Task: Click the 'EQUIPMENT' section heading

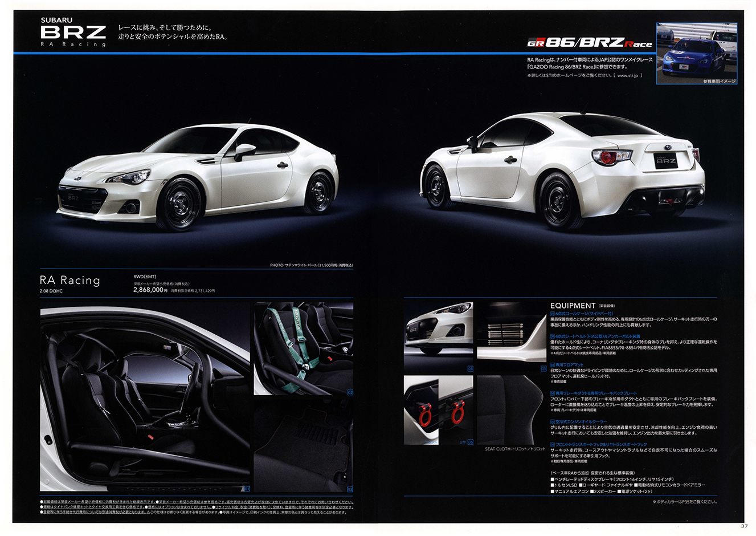Action: coord(573,306)
